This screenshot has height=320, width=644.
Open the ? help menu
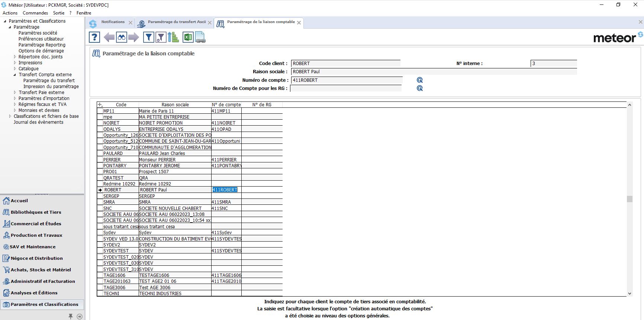(71, 13)
